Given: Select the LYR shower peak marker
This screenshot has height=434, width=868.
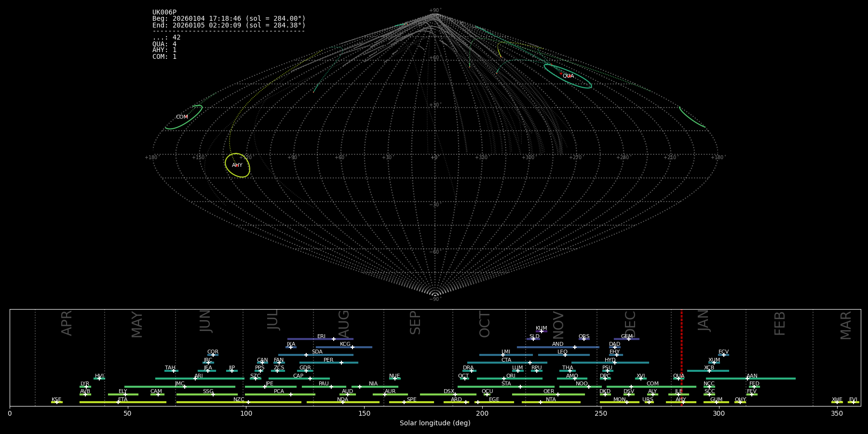Looking at the screenshot, I should pos(86,387).
